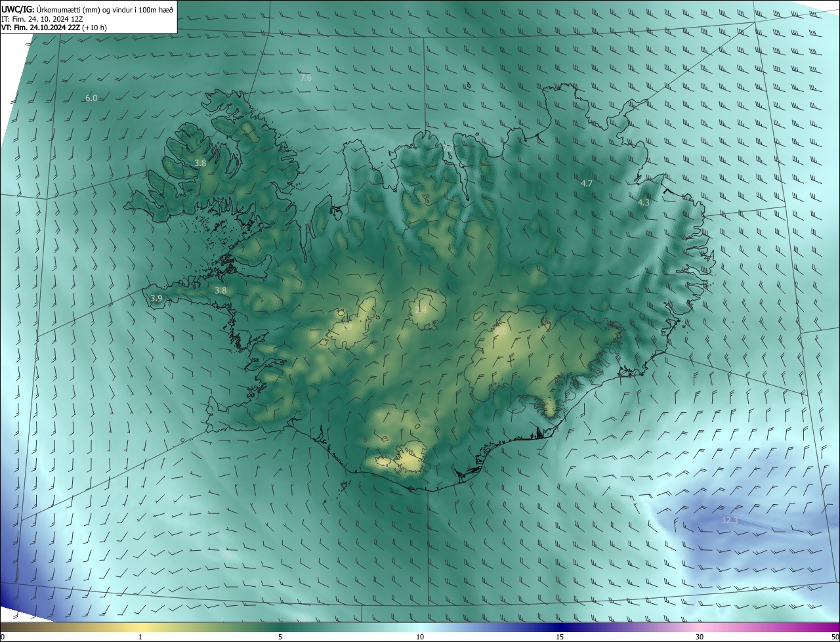Click the 6.0 value label on the map

pos(91,98)
